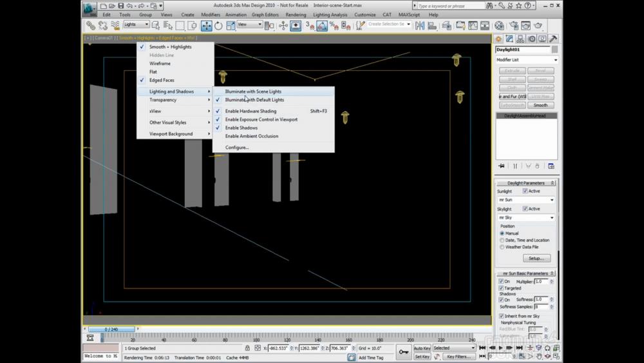Click the Setup... button
Screen dimensions: 644x363
536,258
